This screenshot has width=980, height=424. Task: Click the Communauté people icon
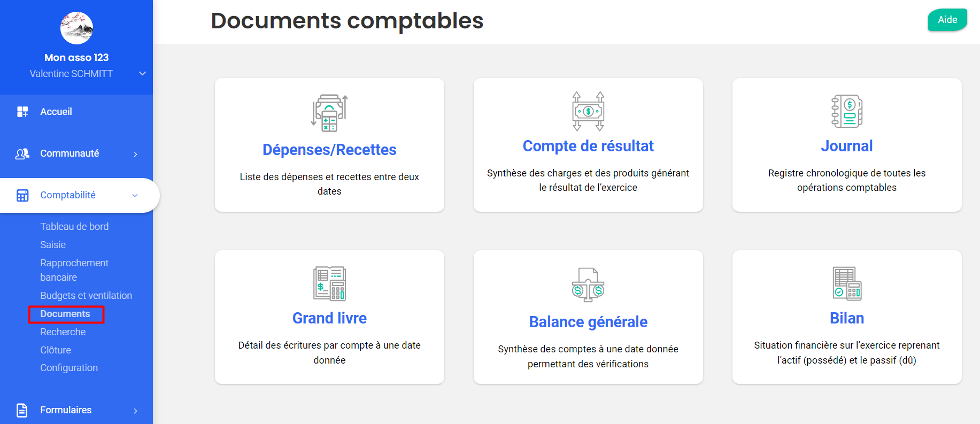click(x=22, y=153)
